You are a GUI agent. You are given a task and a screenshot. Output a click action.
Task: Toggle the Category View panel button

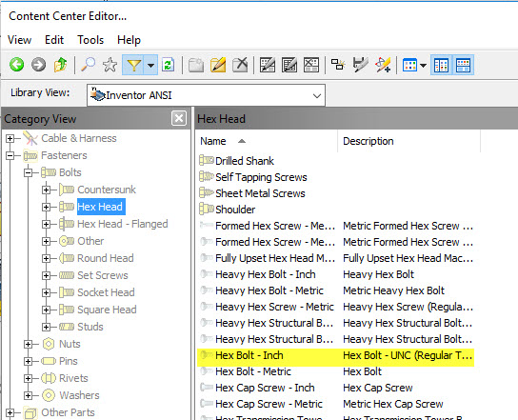(x=442, y=65)
